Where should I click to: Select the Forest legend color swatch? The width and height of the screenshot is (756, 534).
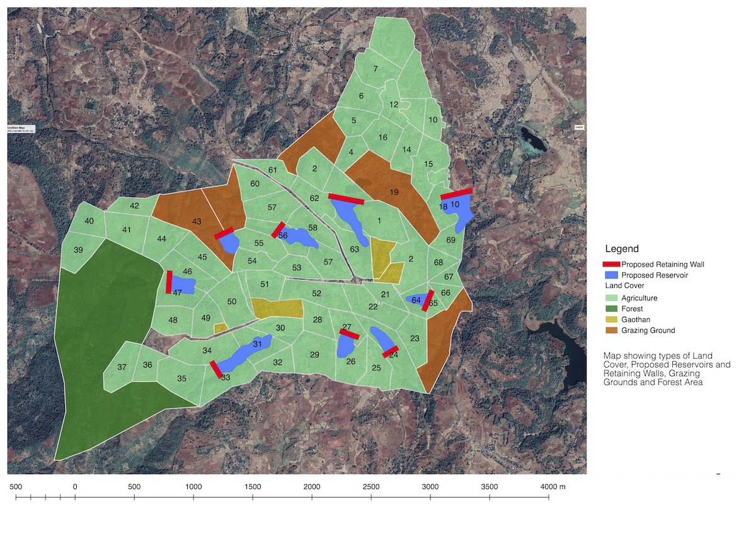[611, 309]
